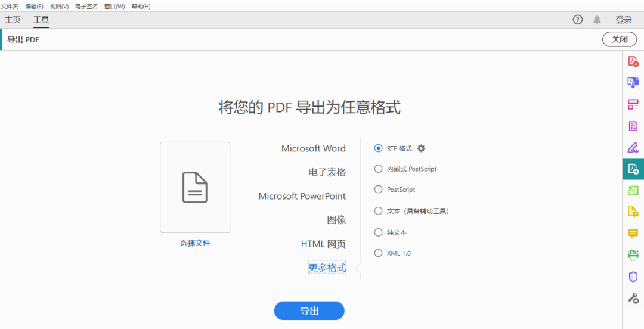Switch to the 主页 tab
The image size is (644, 329).
tap(13, 20)
